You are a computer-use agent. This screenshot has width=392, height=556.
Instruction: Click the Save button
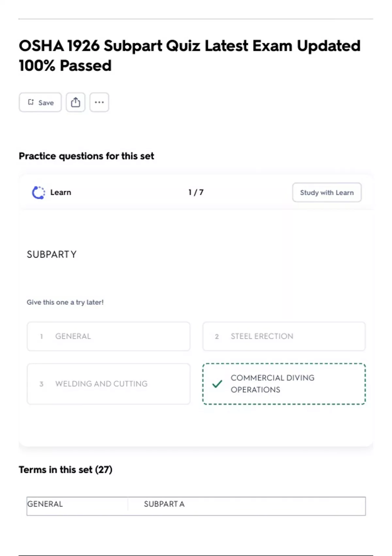40,102
